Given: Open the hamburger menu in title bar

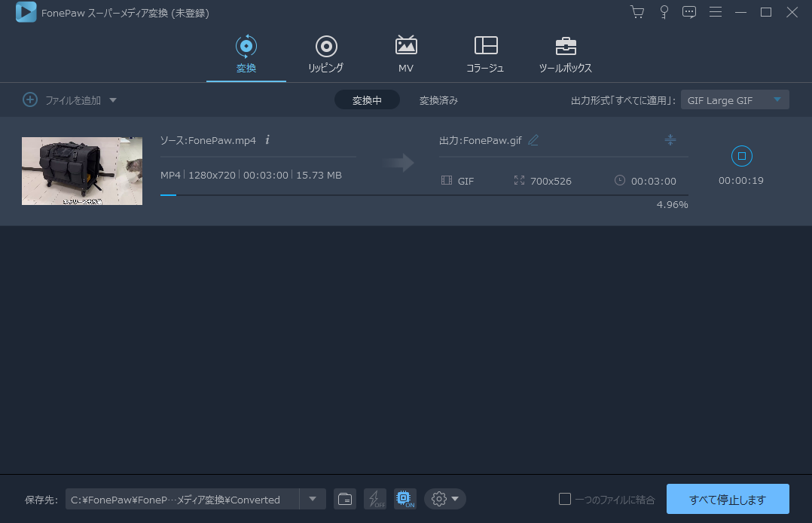Looking at the screenshot, I should point(715,12).
